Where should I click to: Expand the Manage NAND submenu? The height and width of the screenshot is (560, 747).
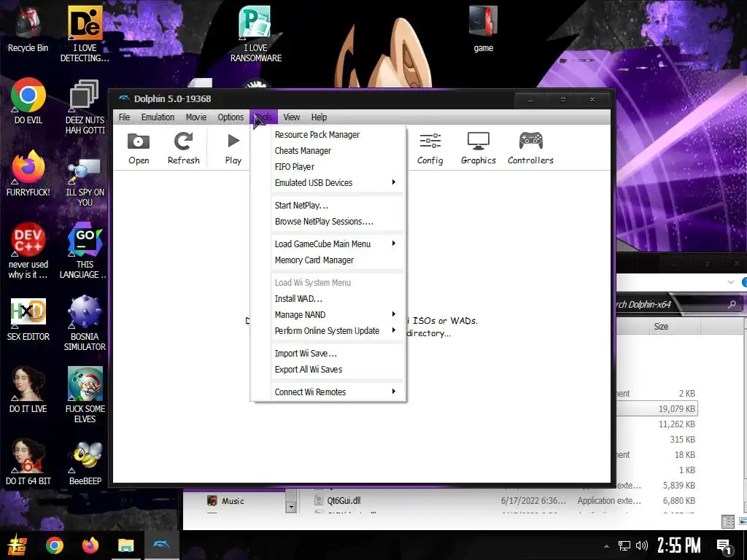pyautogui.click(x=328, y=315)
